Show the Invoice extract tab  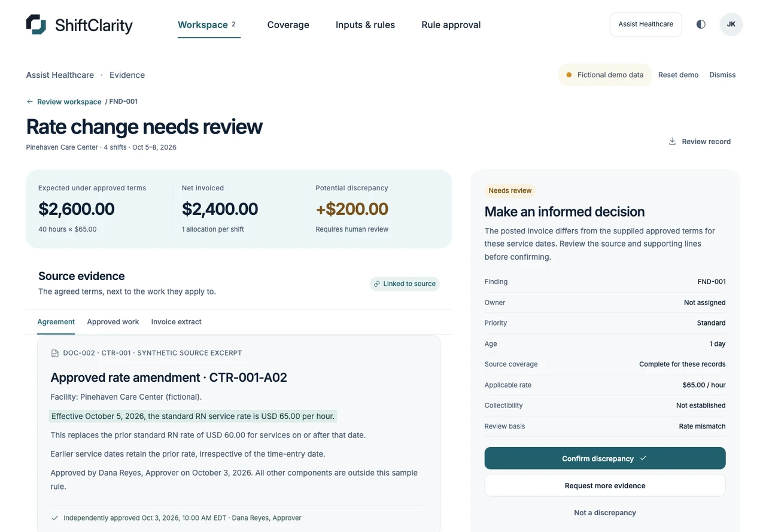point(177,322)
